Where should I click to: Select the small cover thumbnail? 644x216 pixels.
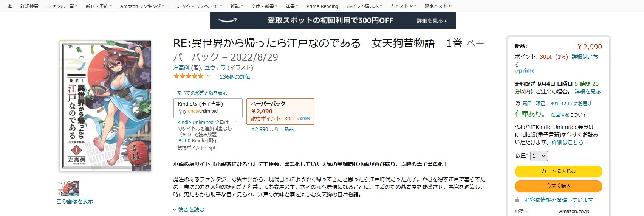68,189
